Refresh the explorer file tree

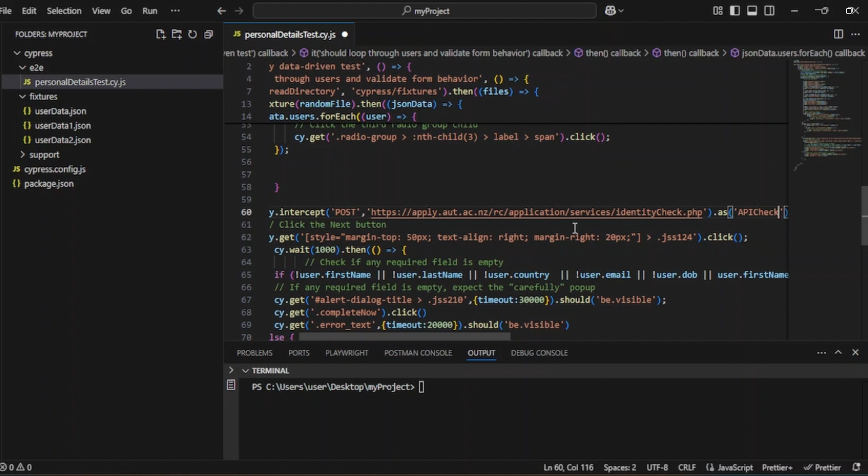192,34
